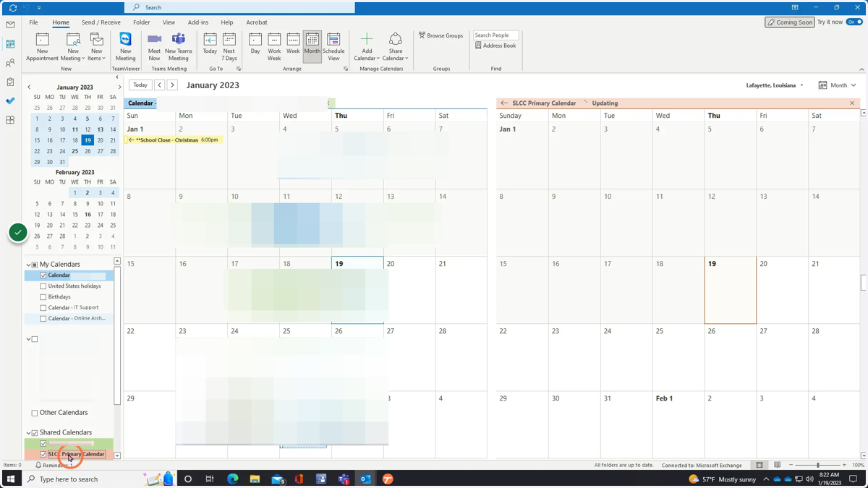Uncheck the SLCC Primary Calendar checkbox
The width and height of the screenshot is (868, 488).
coord(43,455)
